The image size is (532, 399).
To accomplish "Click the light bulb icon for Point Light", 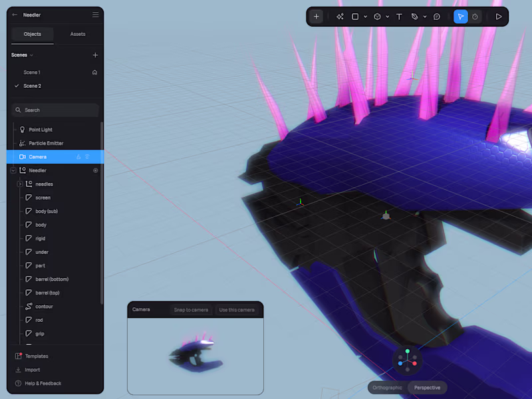I will (23, 130).
